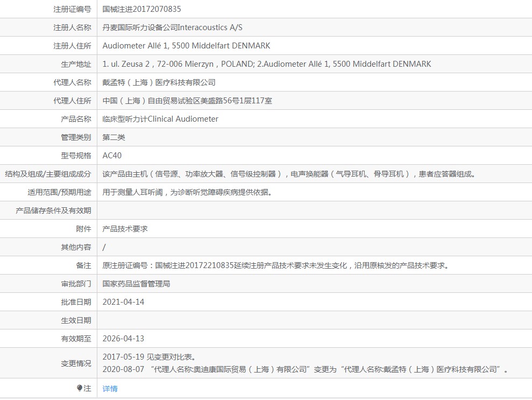Click the 产品储存条件及有效期 label
The image size is (532, 400).
(x=53, y=210)
